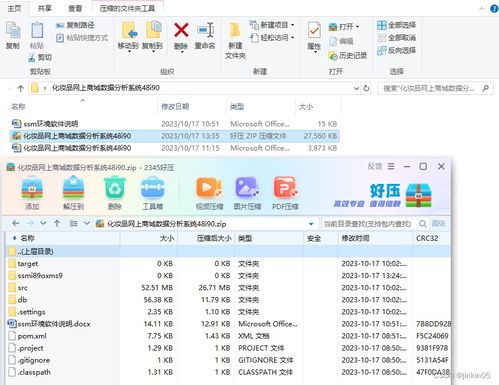Click the magnifier search icon in 好压
Screen dimensions: 499x385
(x=423, y=224)
